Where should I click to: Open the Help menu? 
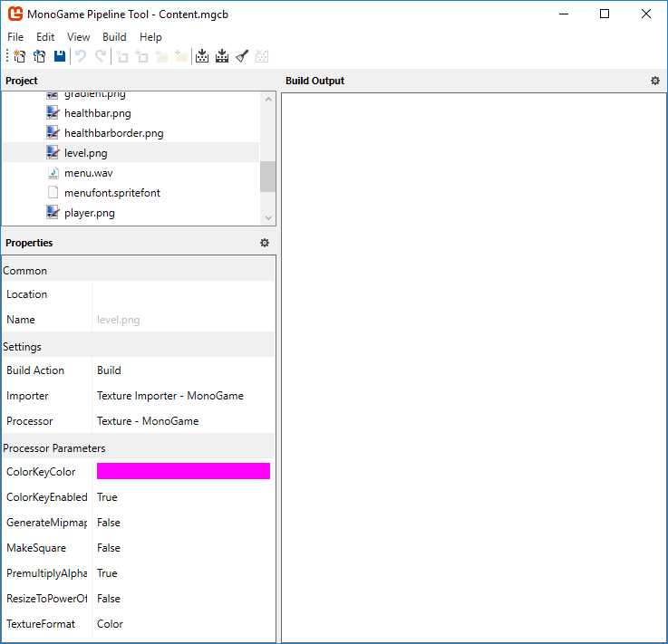pyautogui.click(x=150, y=37)
